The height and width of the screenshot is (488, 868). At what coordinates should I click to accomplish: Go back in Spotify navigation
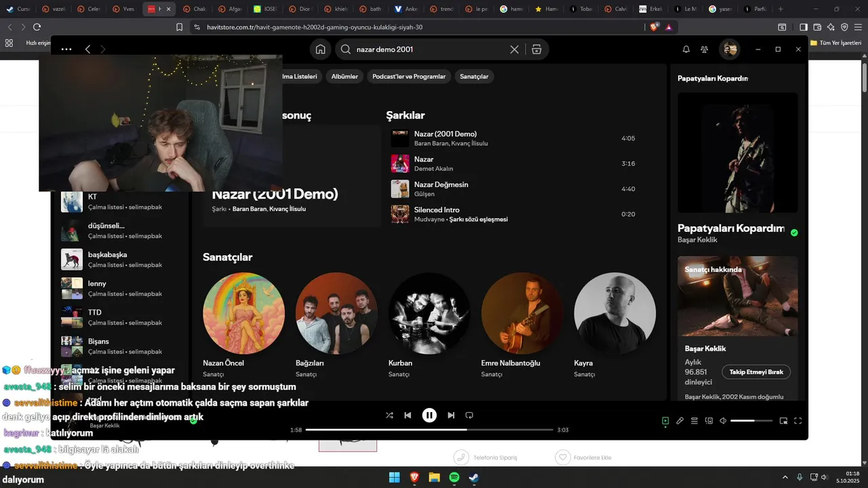click(x=87, y=49)
